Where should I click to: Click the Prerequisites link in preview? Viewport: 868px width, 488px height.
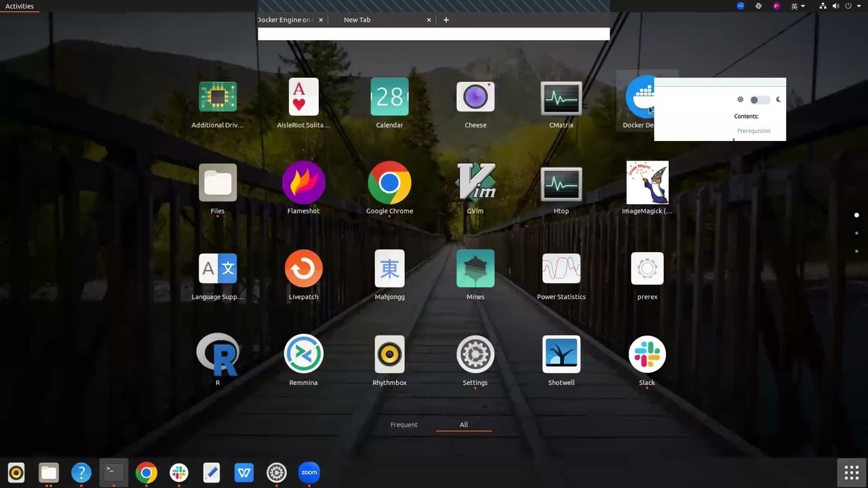[x=754, y=131]
